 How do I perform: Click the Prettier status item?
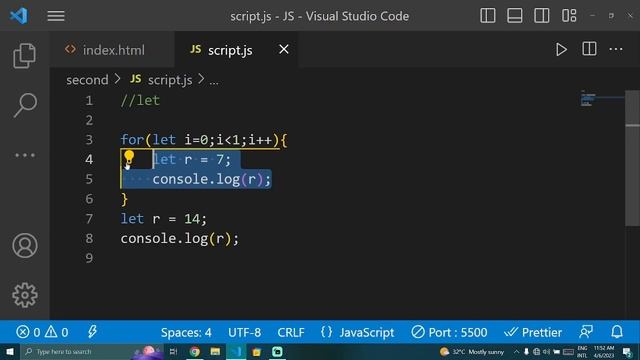pyautogui.click(x=533, y=332)
